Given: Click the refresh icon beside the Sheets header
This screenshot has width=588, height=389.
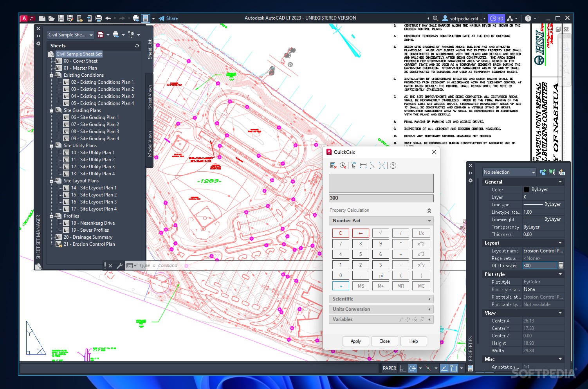Looking at the screenshot, I should (137, 46).
